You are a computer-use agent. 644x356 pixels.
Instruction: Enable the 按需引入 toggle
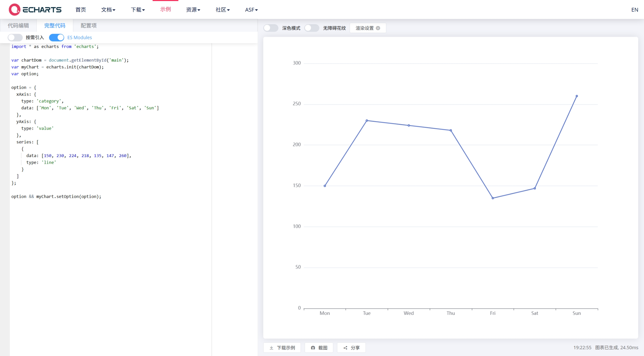(15, 37)
